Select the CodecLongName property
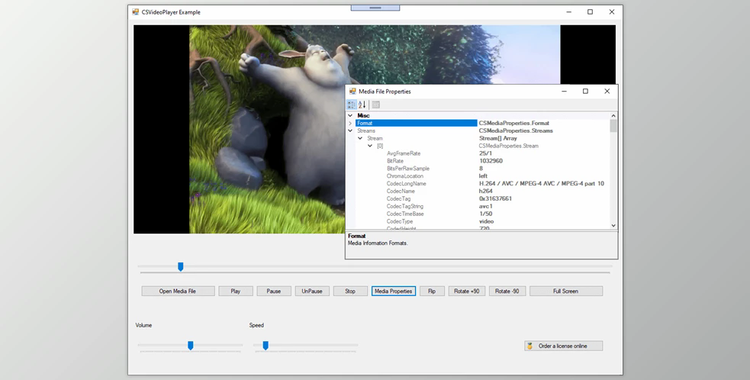The width and height of the screenshot is (750, 380). click(406, 184)
